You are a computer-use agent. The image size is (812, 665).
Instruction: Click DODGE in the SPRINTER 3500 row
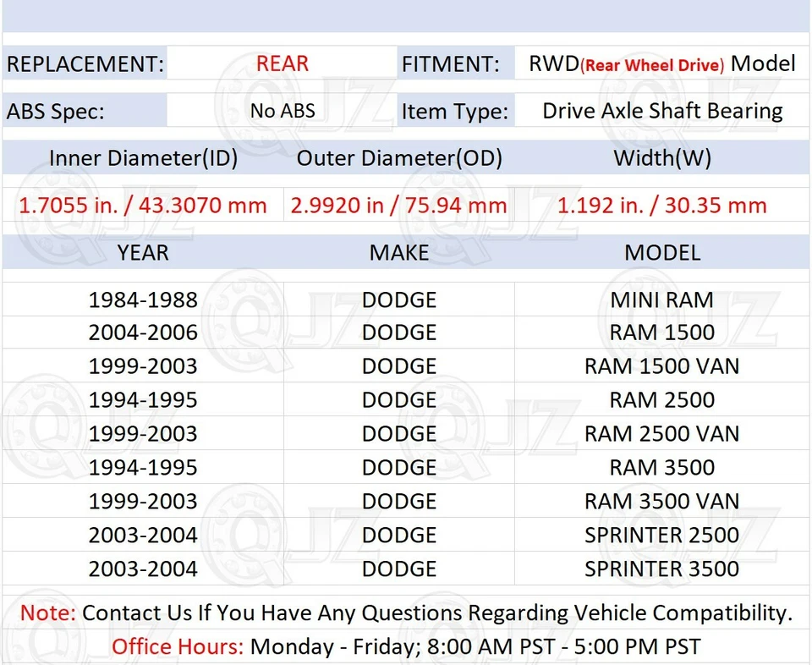coord(399,569)
